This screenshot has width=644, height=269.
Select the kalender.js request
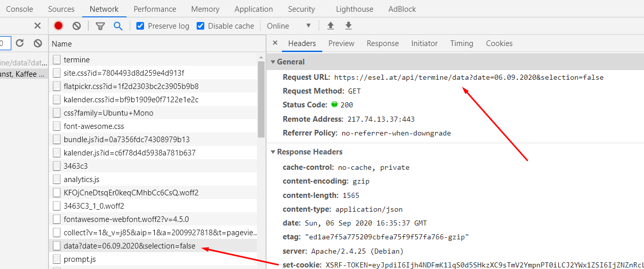point(154,153)
